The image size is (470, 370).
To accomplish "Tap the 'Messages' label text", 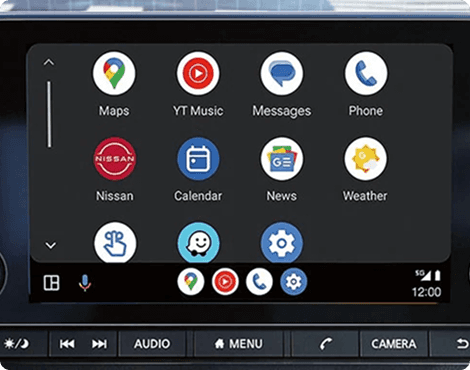I will [282, 111].
